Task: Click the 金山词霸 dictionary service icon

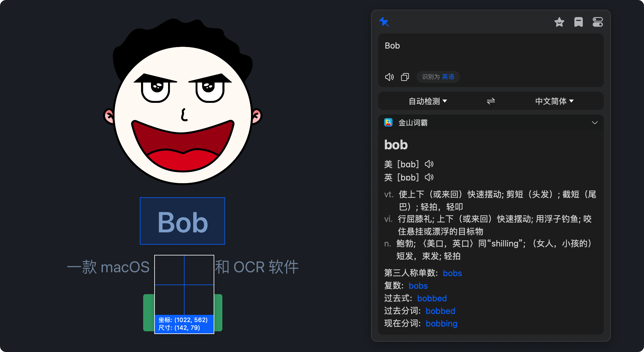Action: (388, 123)
